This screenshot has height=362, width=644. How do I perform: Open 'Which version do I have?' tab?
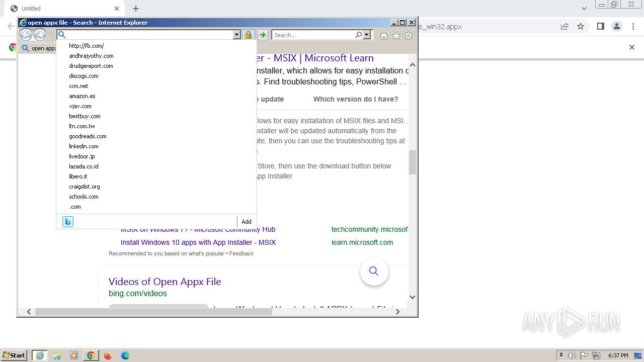point(356,99)
